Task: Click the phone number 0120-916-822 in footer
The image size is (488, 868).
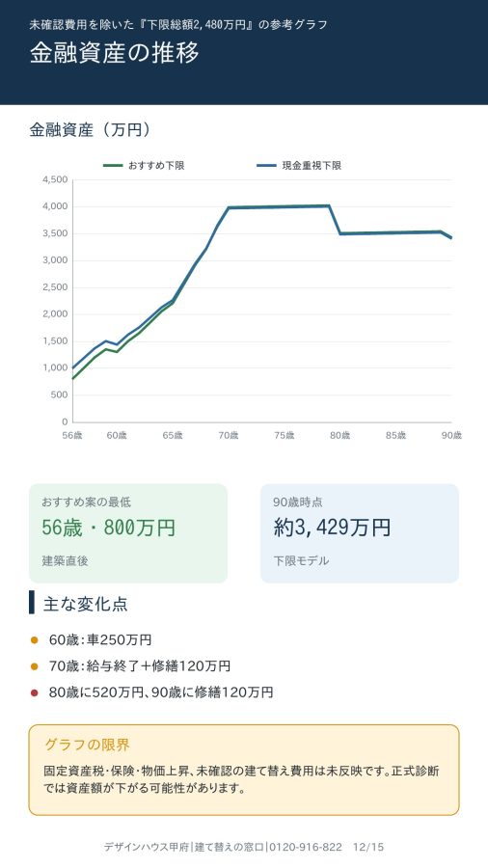Action: [x=306, y=848]
